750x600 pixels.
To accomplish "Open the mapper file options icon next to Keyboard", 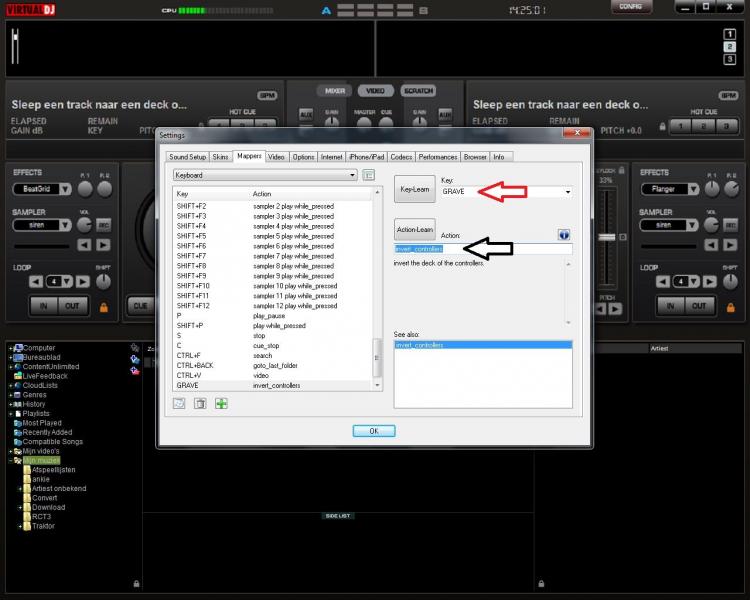I will tap(368, 175).
